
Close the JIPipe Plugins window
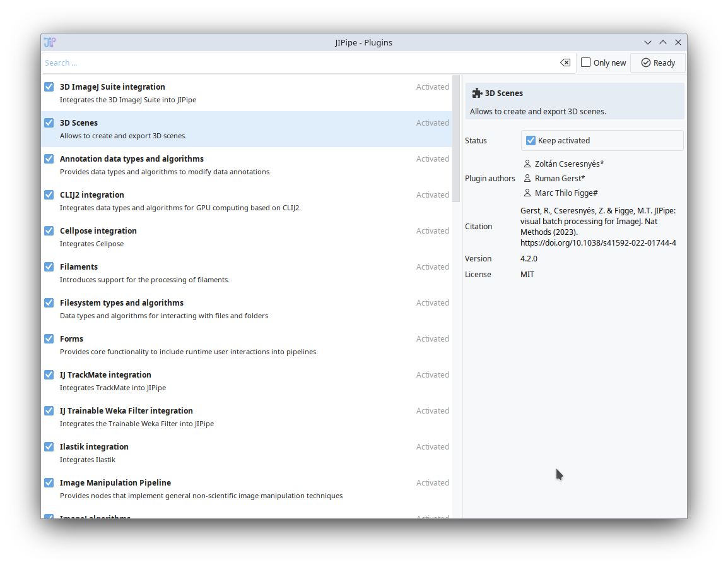[x=678, y=42]
